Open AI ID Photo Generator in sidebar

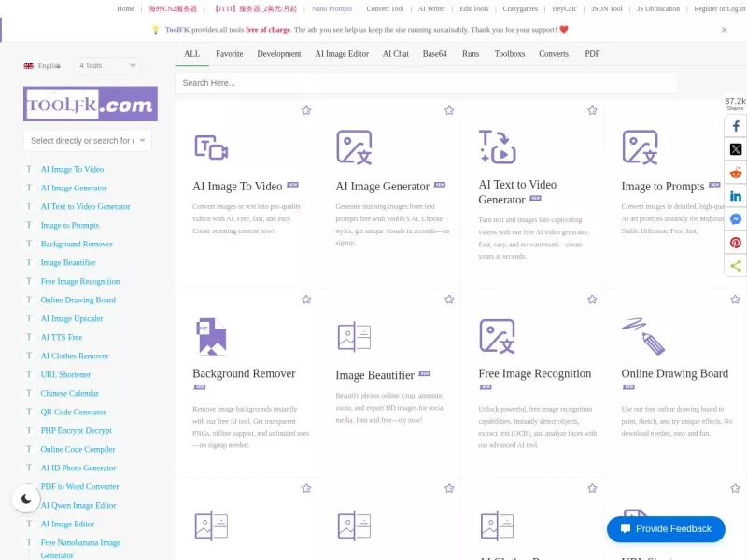78,468
